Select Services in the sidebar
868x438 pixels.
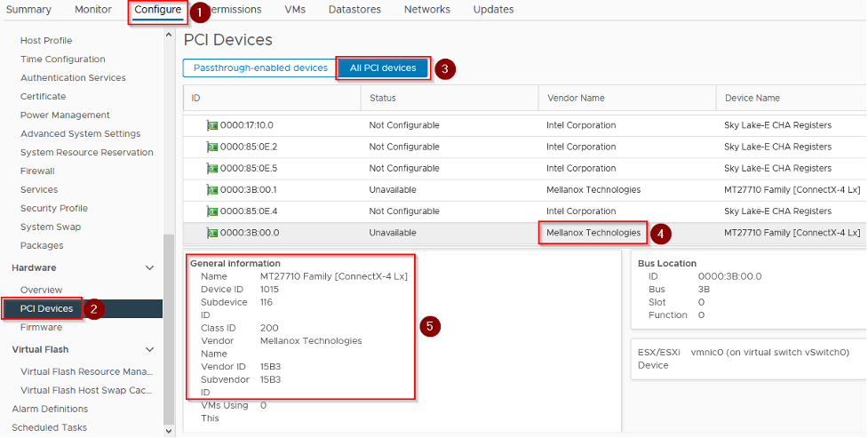[39, 190]
